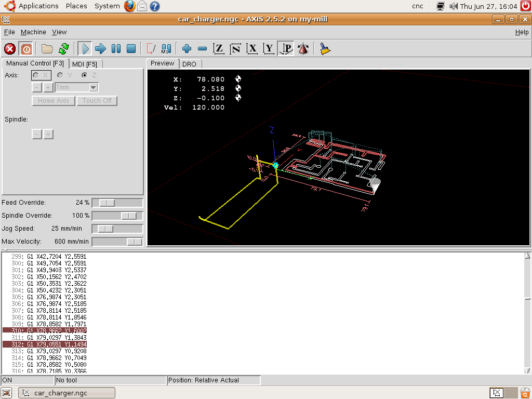Image resolution: width=532 pixels, height=399 pixels.
Task: Open the help icon in top panel
Action: 155,6
